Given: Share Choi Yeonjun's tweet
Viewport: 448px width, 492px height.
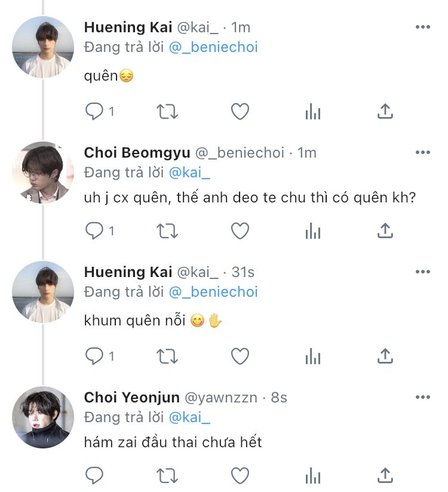Looking at the screenshot, I should point(386,475).
